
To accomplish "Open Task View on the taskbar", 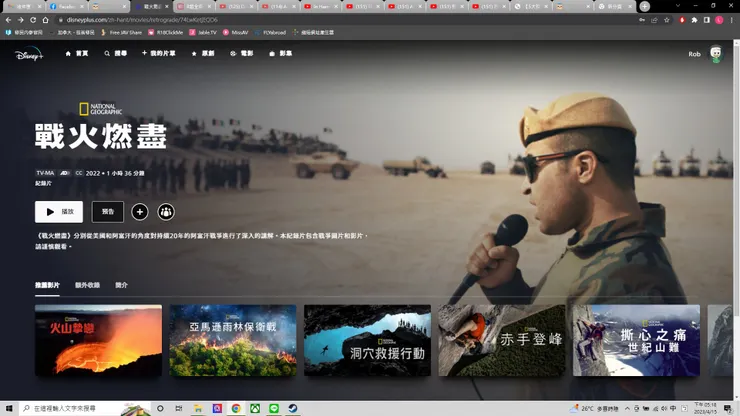I will tap(179, 408).
